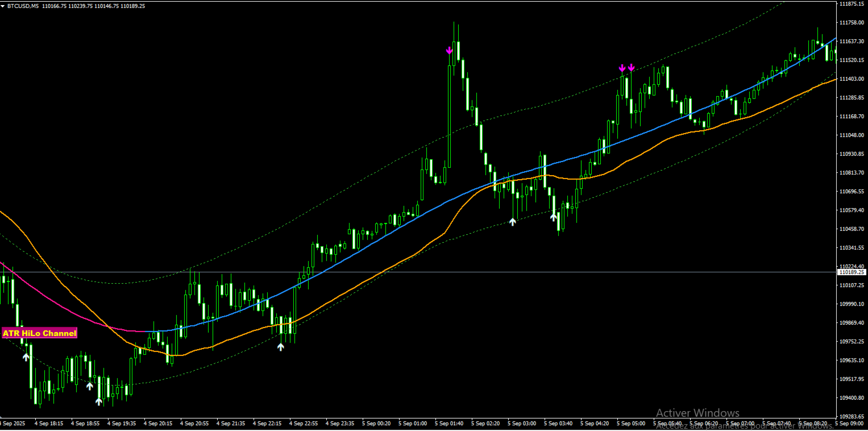
Task: Click price level 110579.40 on the scale
Action: 851,210
